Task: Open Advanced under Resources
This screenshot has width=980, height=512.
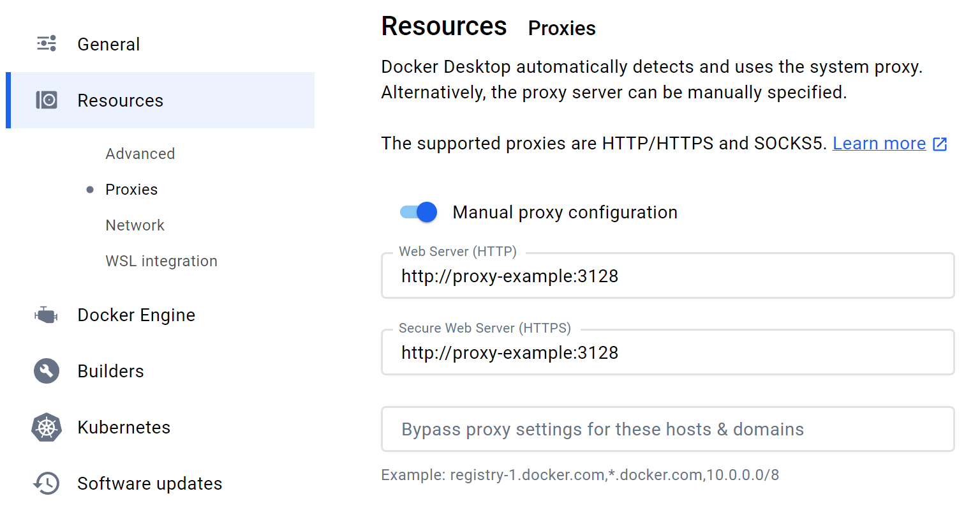Action: tap(140, 154)
